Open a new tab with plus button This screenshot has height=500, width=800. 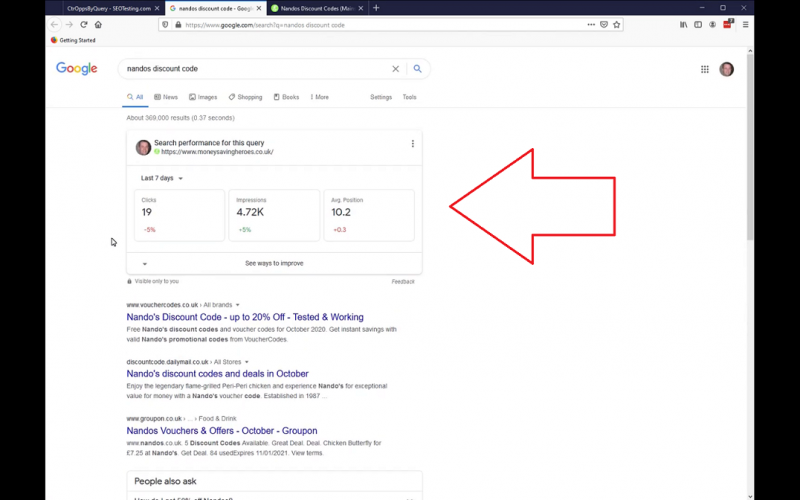[376, 8]
